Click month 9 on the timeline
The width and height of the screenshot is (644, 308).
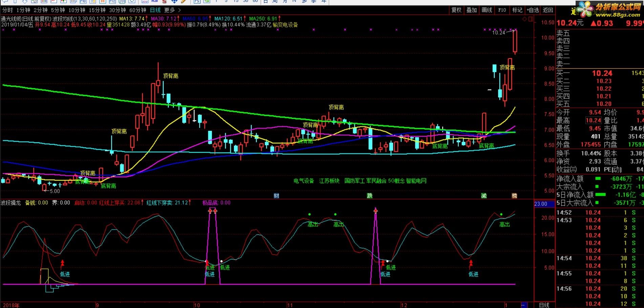point(97,305)
